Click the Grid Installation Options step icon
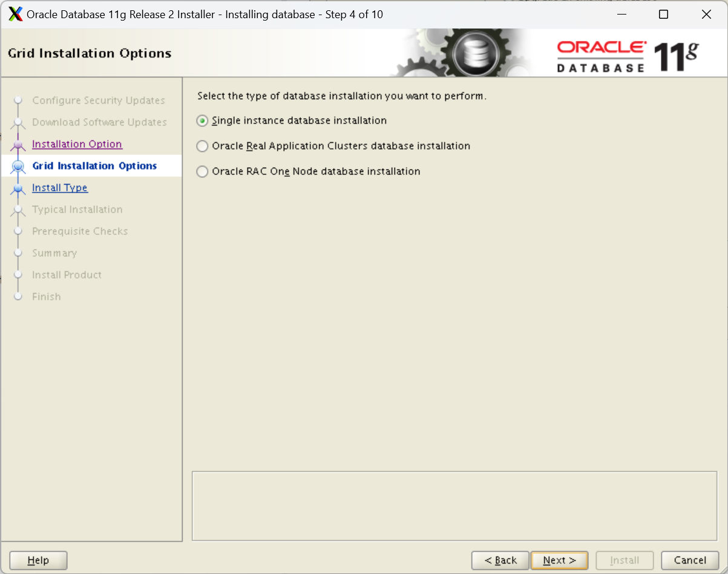This screenshot has width=728, height=574. (18, 167)
